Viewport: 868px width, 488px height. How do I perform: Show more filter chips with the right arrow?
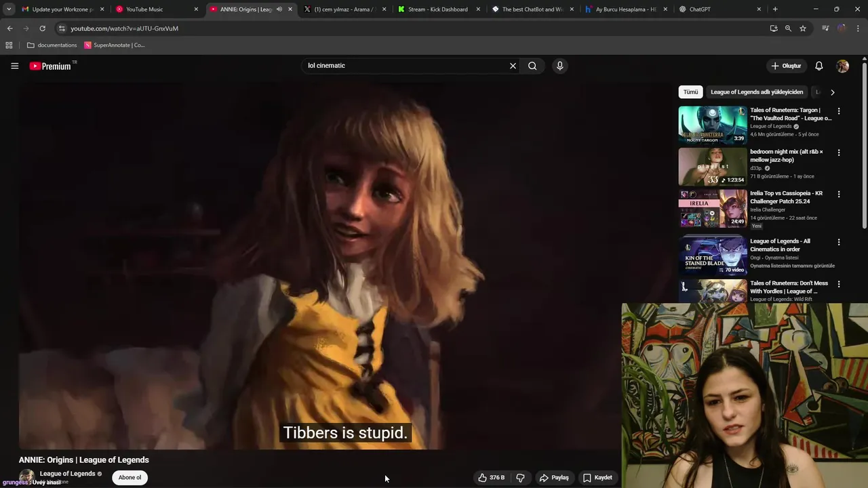pos(832,92)
